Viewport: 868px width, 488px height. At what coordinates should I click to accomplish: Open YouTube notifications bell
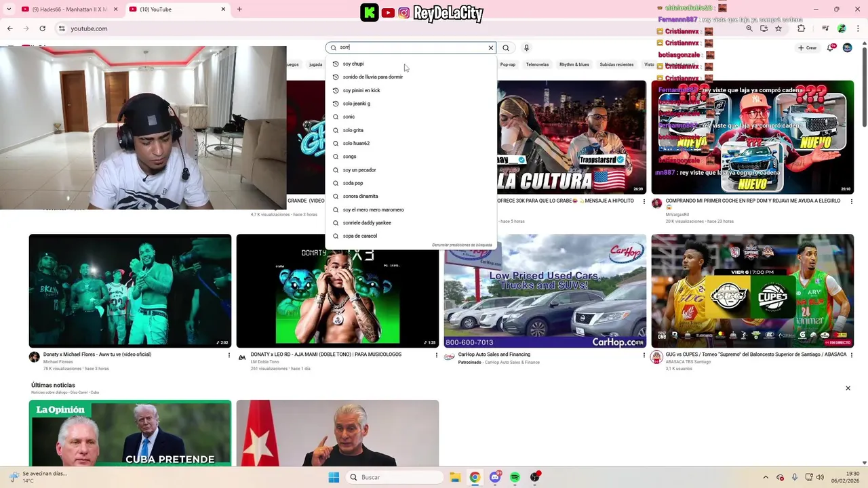click(830, 47)
